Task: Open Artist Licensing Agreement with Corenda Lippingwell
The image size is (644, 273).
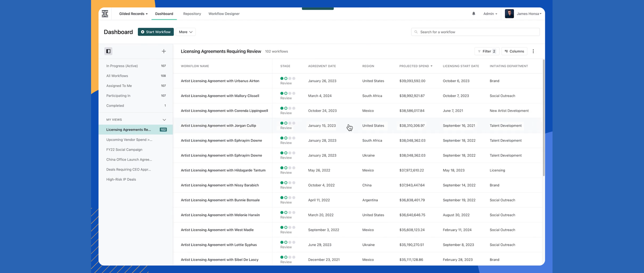Action: 224,110
